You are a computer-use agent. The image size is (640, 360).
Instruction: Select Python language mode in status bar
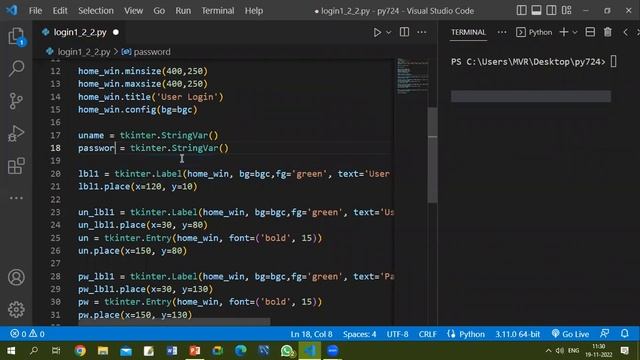pos(472,334)
